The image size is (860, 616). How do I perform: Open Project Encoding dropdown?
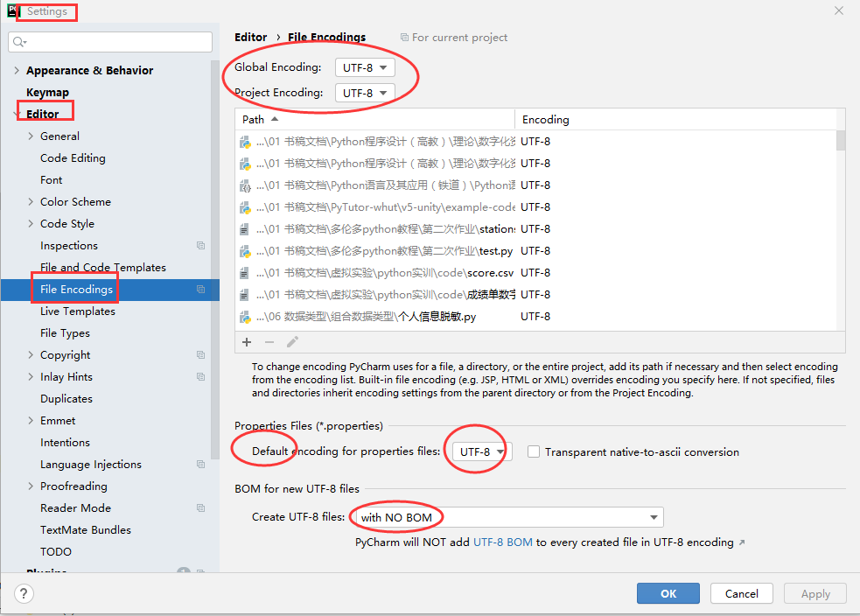click(x=365, y=93)
